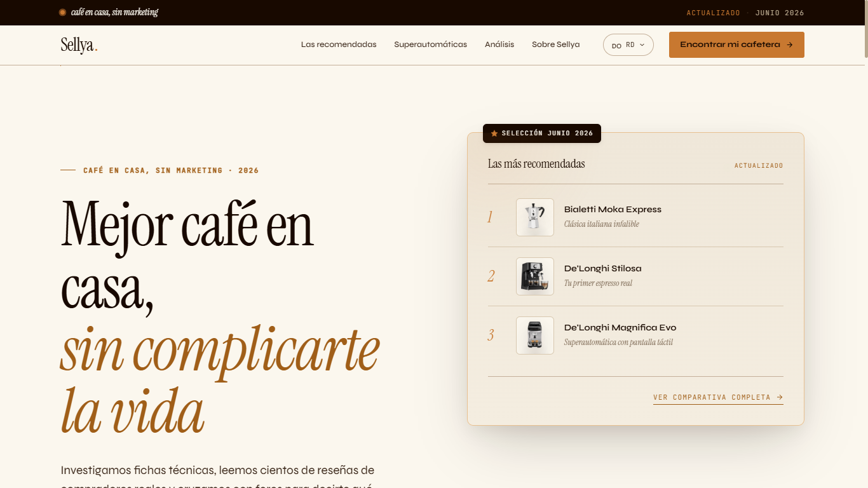The height and width of the screenshot is (488, 868).
Task: Open De'Longhi Magnifica Evo title
Action: 620,328
